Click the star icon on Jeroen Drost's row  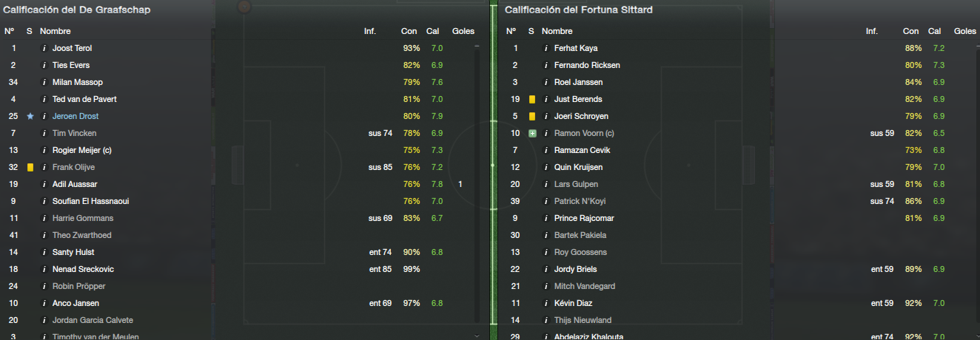30,116
